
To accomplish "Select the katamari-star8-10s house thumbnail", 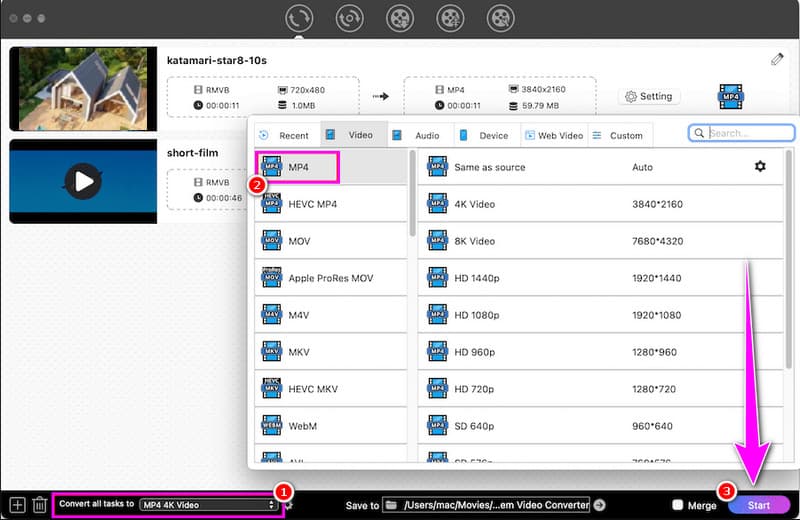I will pyautogui.click(x=83, y=88).
